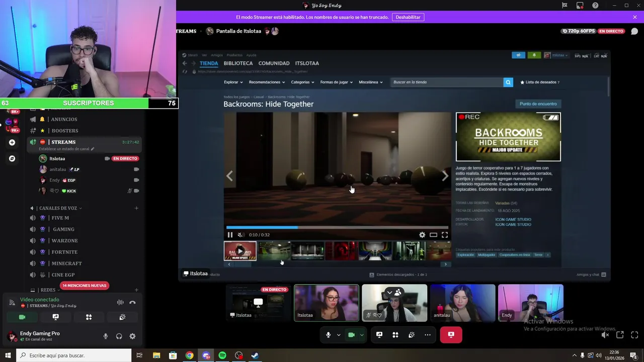644x362 pixels.
Task: Explore discoverable servers compass icon
Action: [12, 158]
